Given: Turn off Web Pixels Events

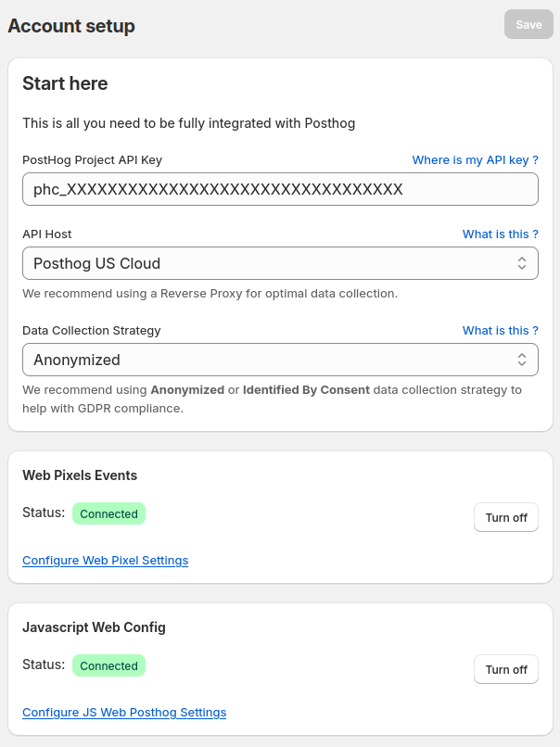Looking at the screenshot, I should 505,517.
